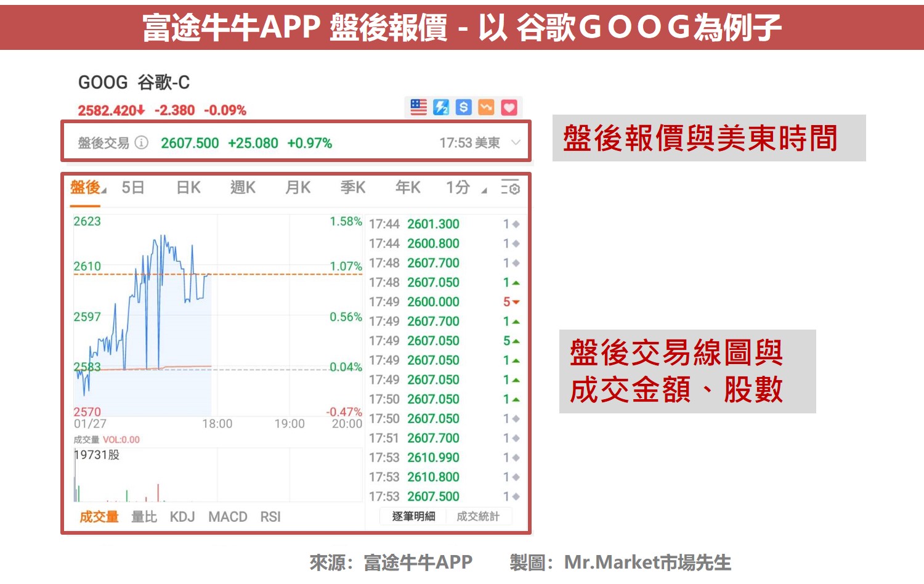This screenshot has width=924, height=584.
Task: Tap the pink heart favorite icon
Action: [x=509, y=107]
